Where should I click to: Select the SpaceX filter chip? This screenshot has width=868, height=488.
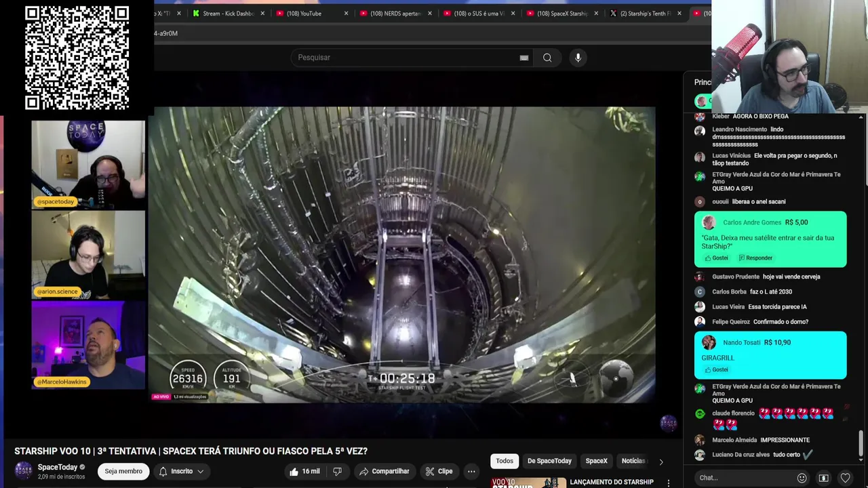point(597,461)
